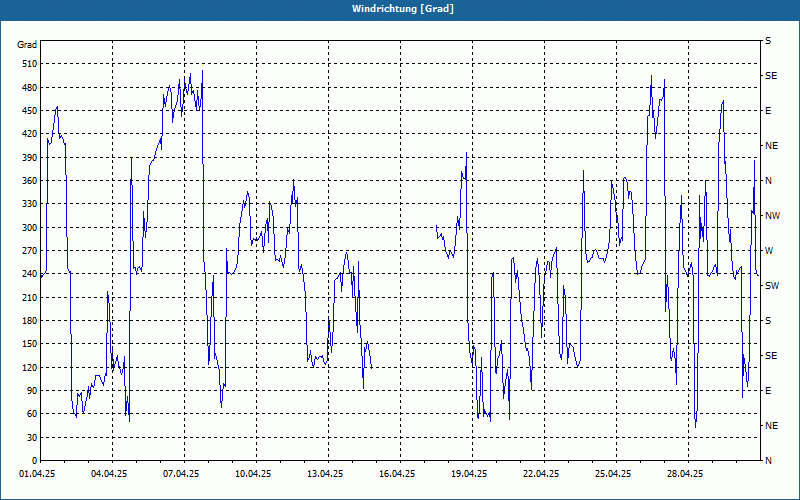
Task: Select the 240 value on the left axis
Action: click(30, 274)
